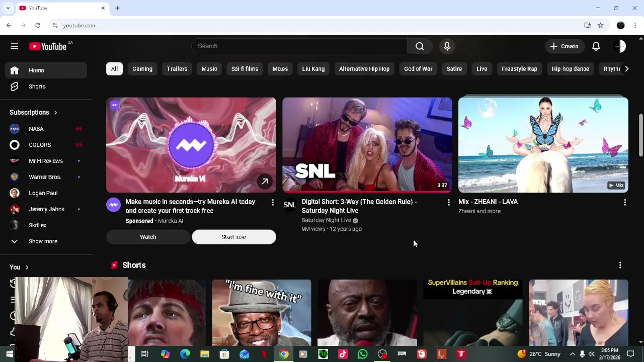The height and width of the screenshot is (362, 644).
Task: Open Mr H Reviews channel
Action: click(45, 161)
